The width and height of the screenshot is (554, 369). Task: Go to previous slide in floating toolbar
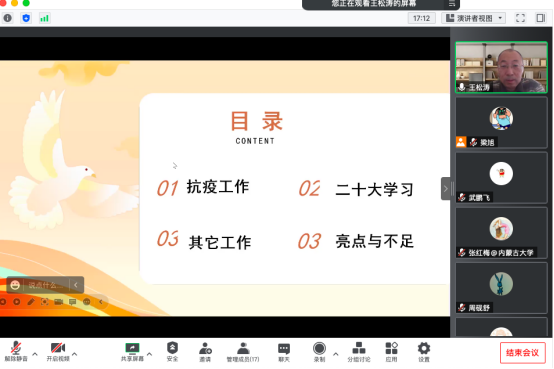point(3,301)
